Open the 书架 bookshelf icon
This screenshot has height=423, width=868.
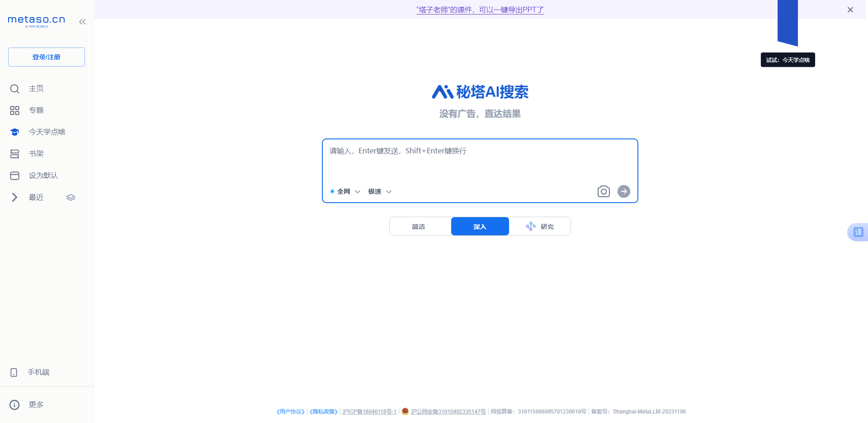click(x=15, y=153)
